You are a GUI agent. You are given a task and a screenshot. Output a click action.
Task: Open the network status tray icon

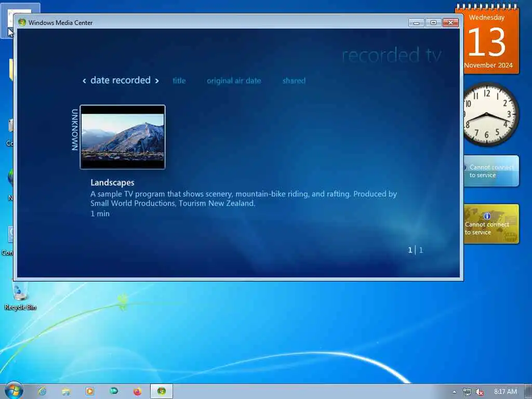pyautogui.click(x=467, y=392)
